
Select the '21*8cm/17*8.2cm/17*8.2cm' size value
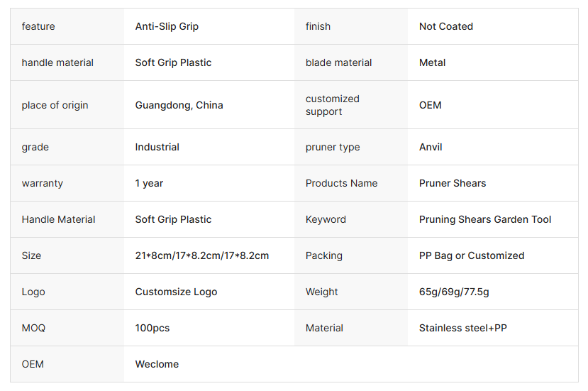pyautogui.click(x=201, y=255)
